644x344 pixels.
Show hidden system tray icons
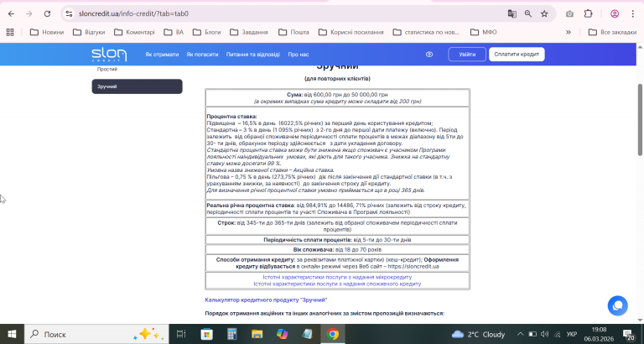pos(520,334)
